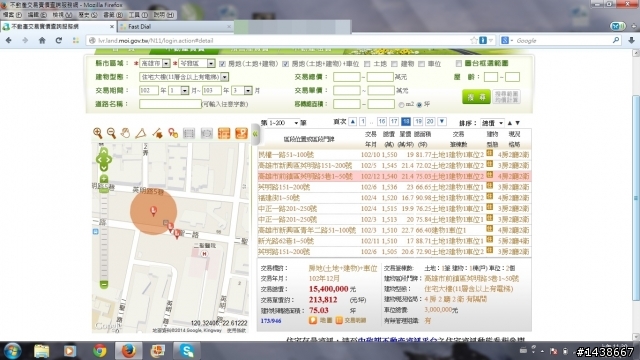
Task: Open the 第 1~200 筆 records range dropdown
Action: [283, 122]
